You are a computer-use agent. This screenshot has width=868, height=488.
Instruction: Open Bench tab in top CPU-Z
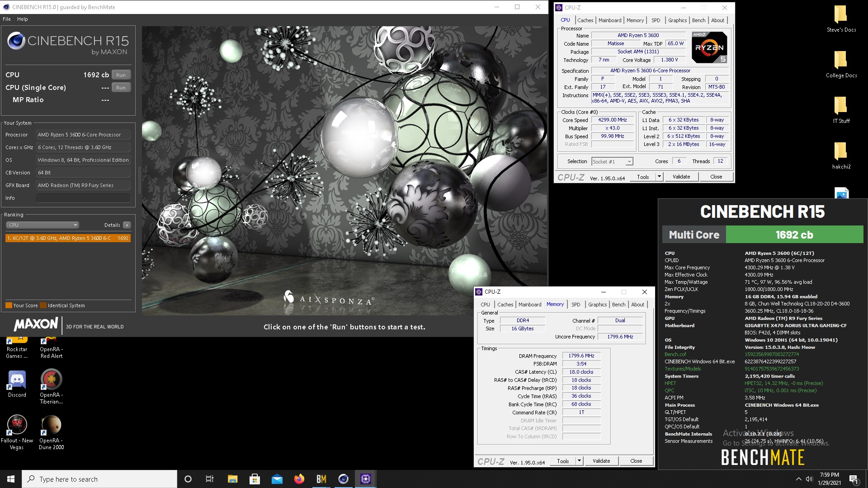click(698, 20)
